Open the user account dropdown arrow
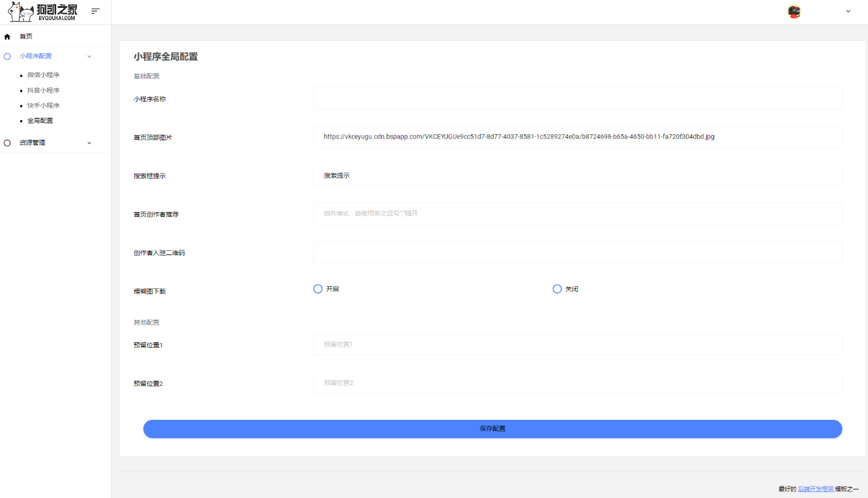 (848, 12)
